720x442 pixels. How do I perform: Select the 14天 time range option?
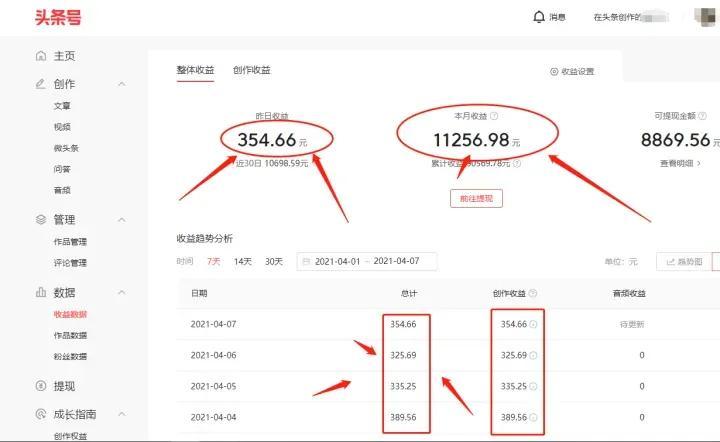click(242, 262)
